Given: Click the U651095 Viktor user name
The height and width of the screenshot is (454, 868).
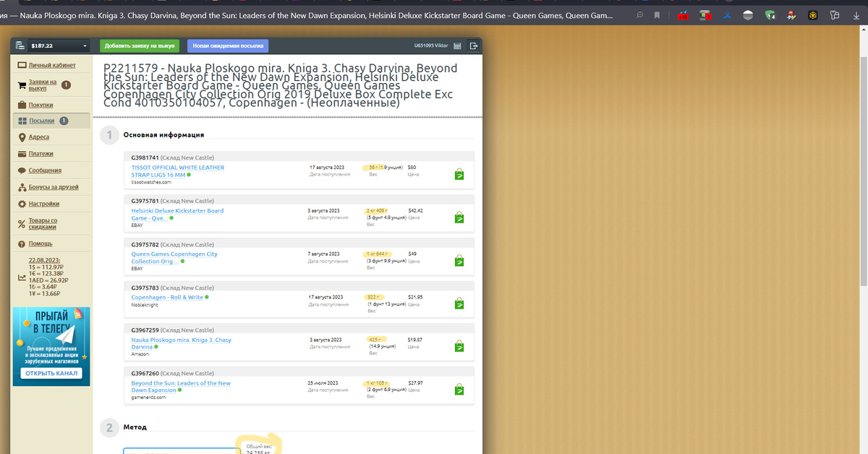Looking at the screenshot, I should (431, 46).
